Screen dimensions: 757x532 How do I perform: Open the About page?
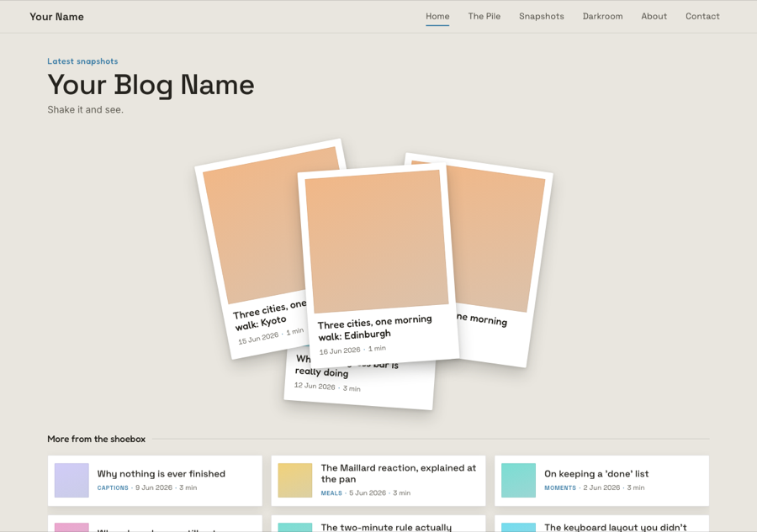(x=654, y=17)
